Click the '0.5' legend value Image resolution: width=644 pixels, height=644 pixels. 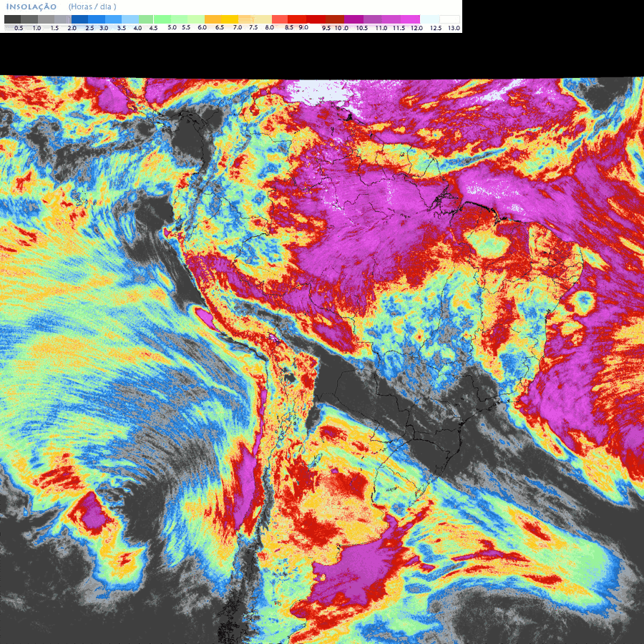coord(19,29)
